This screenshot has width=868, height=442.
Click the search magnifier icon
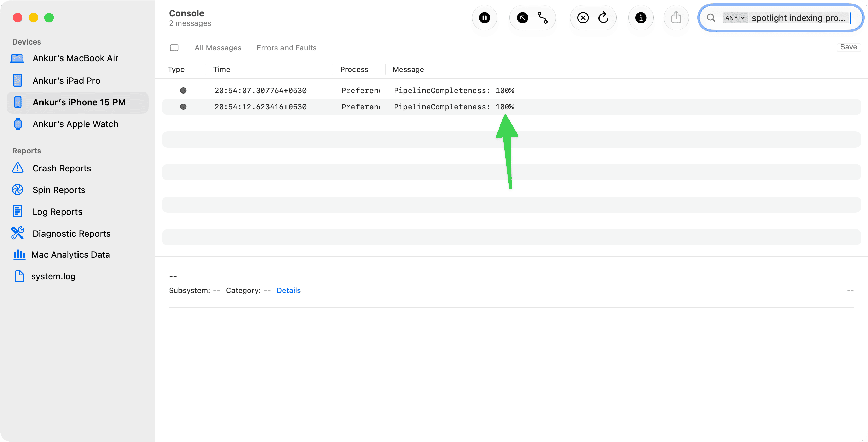point(711,18)
